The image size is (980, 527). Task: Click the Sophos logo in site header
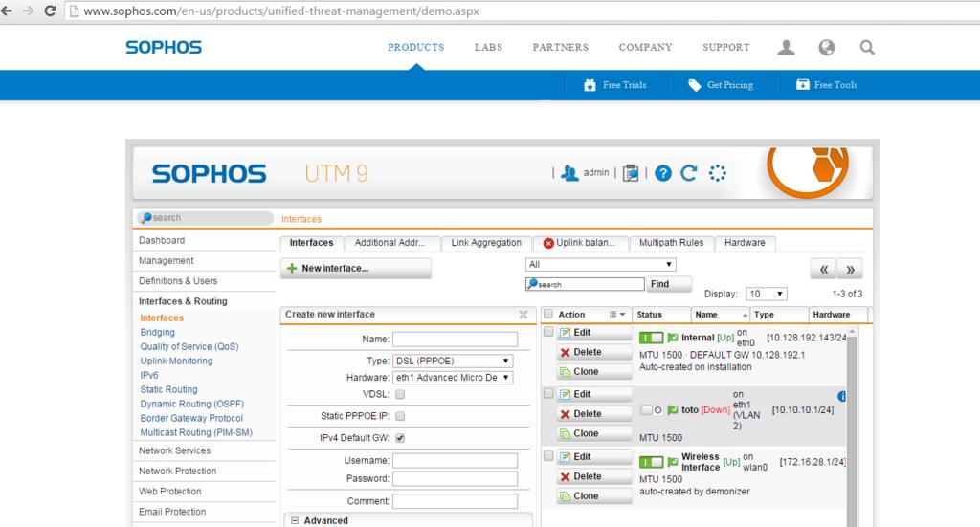(164, 48)
